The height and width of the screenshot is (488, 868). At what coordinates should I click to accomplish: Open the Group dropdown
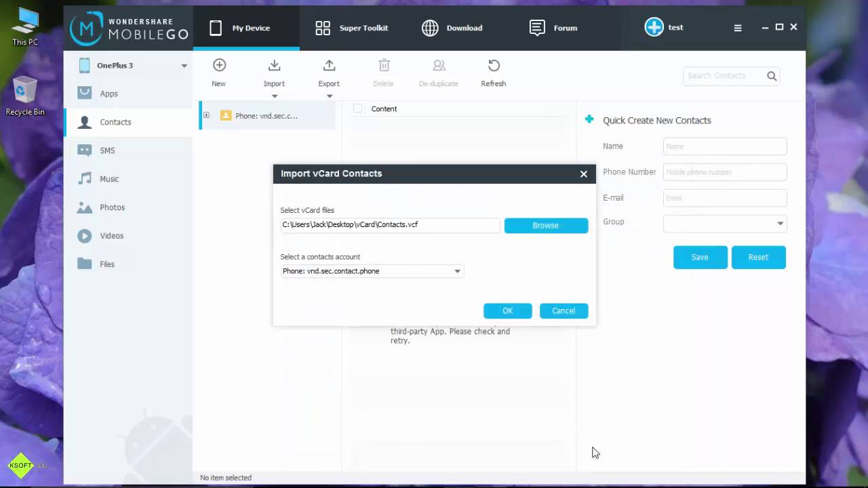click(x=725, y=223)
